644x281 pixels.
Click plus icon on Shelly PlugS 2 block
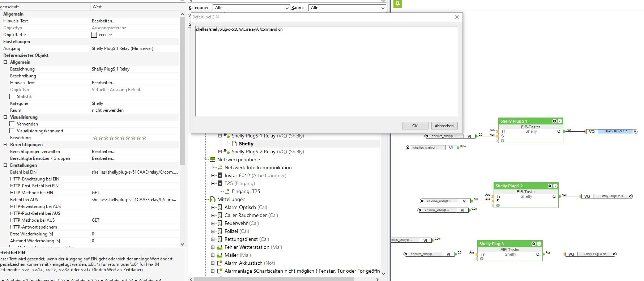tap(498, 205)
